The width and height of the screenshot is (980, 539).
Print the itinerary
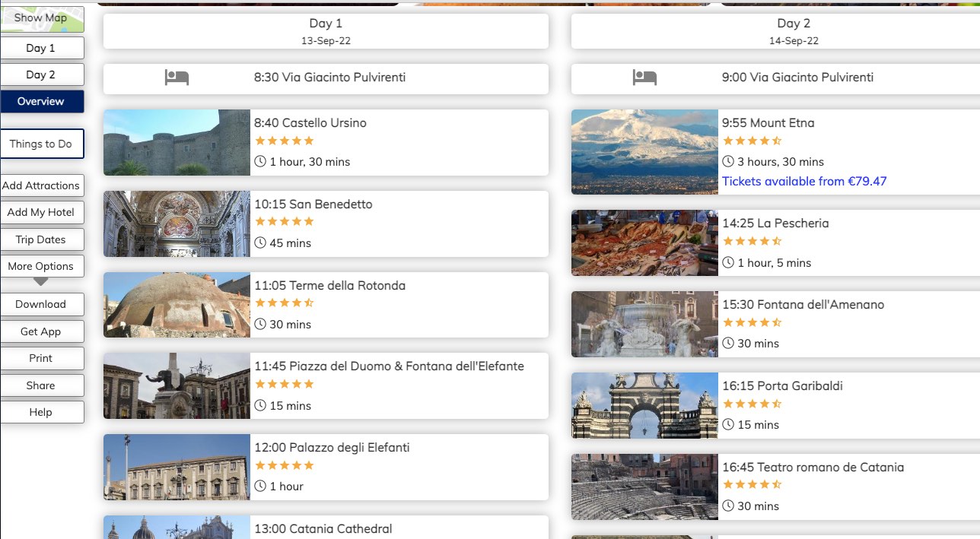click(x=41, y=358)
